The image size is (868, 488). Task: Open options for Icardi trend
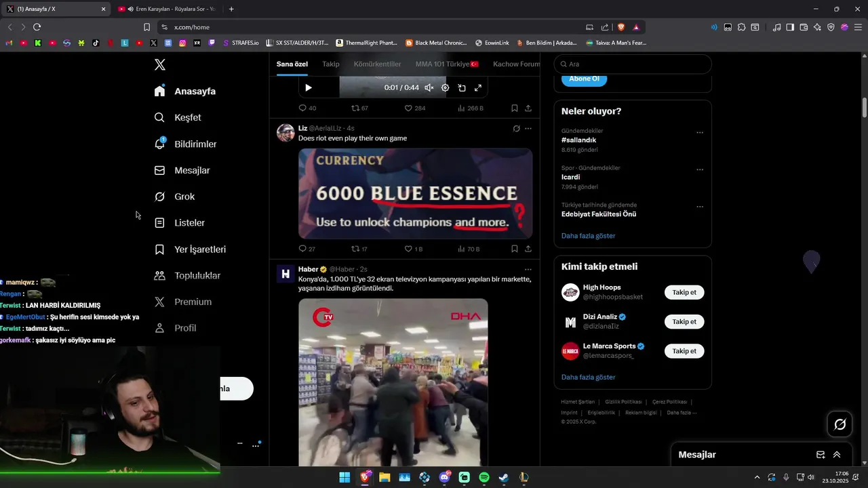(700, 169)
